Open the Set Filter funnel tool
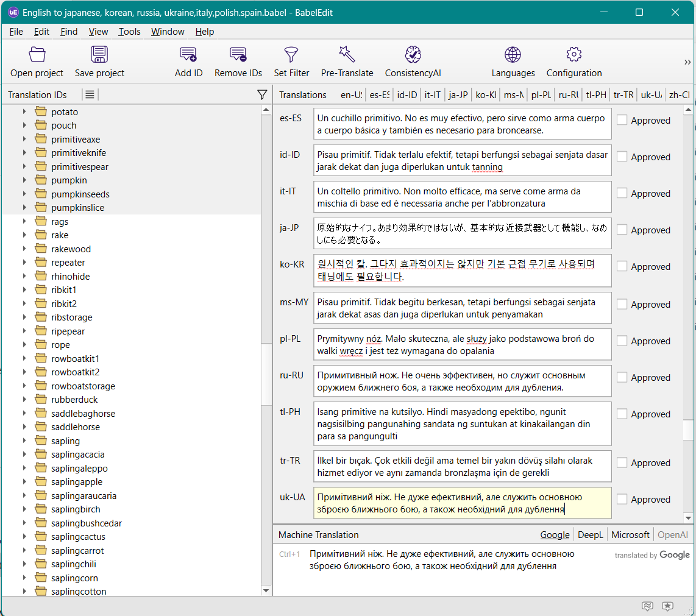 (x=291, y=55)
